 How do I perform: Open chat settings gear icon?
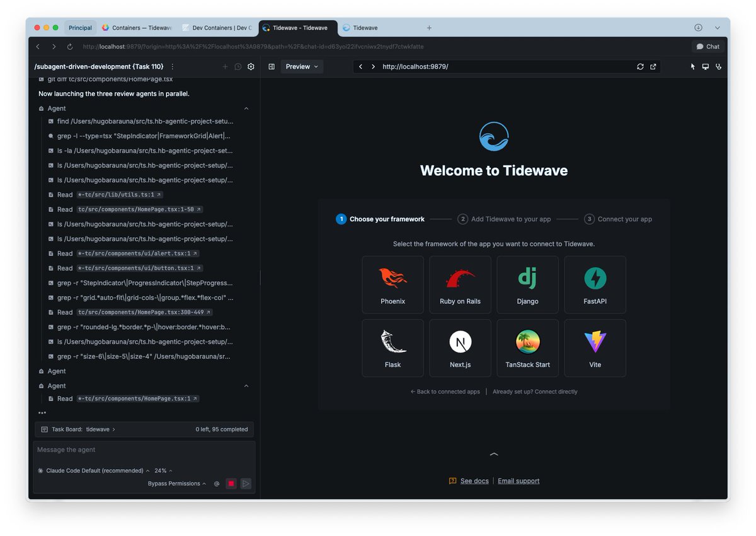coord(251,66)
